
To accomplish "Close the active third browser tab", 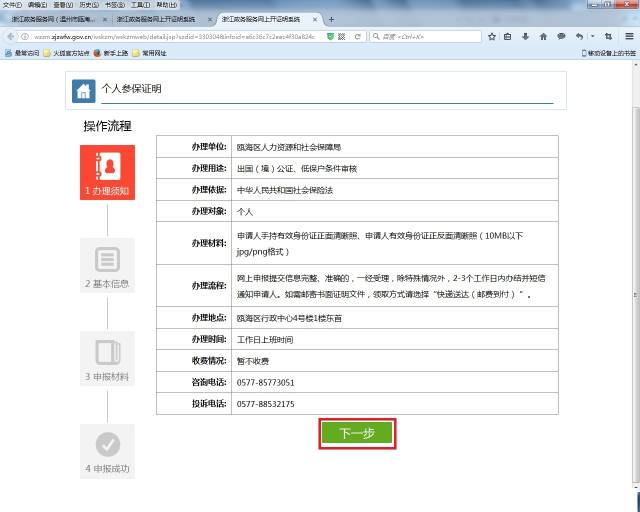I will pyautogui.click(x=315, y=19).
